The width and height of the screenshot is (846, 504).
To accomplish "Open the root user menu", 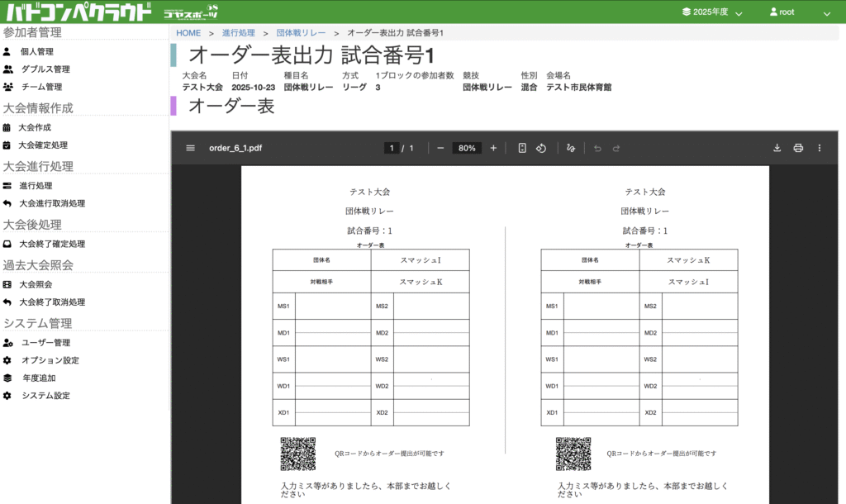I will [799, 12].
